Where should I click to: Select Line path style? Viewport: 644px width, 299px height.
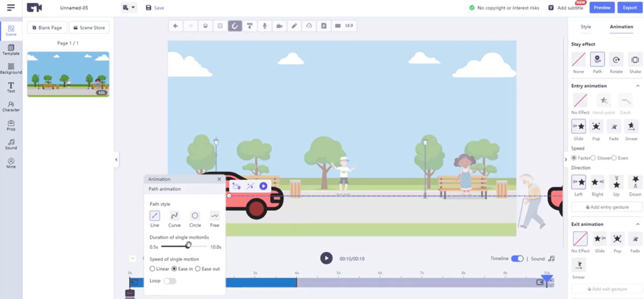pyautogui.click(x=155, y=216)
